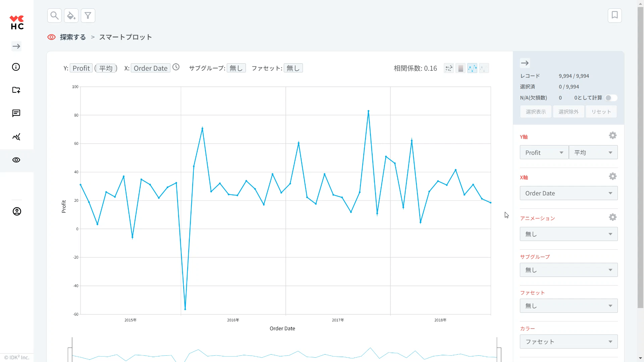Switch to scatter plot chart type
Viewport: 644px width, 362px height.
pyautogui.click(x=449, y=68)
